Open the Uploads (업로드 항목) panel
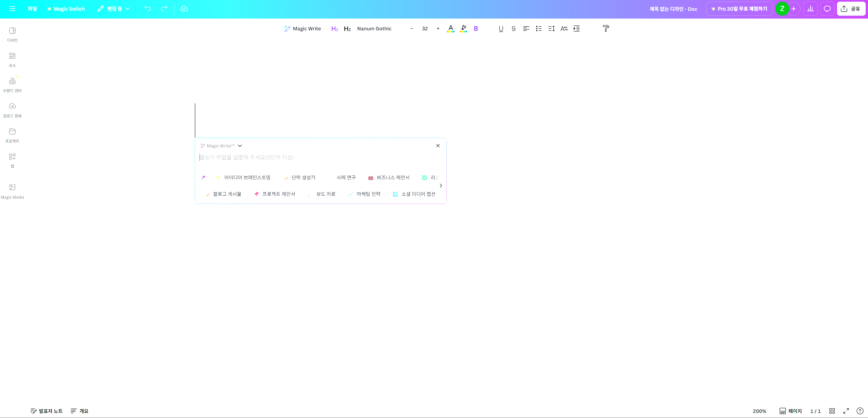Viewport: 868px width, 418px height. point(12,110)
